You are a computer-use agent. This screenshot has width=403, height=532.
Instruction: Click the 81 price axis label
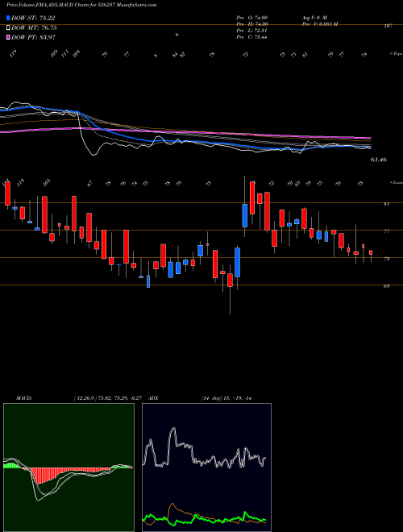pos(386,204)
